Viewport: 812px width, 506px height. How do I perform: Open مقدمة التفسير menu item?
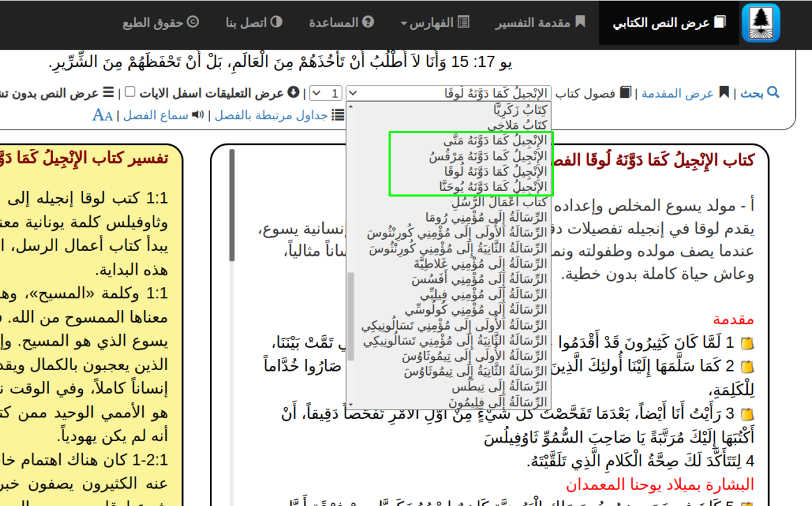540,23
